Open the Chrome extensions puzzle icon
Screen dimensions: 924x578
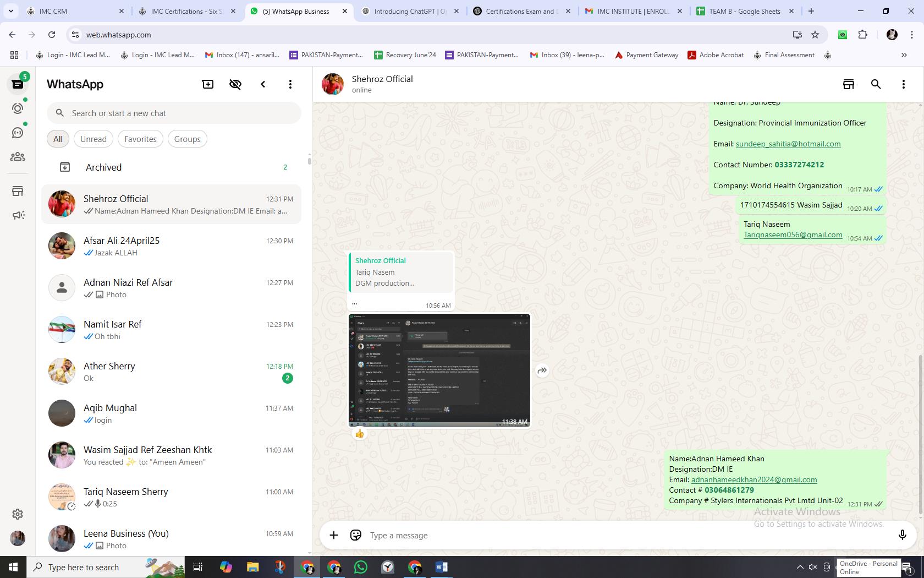click(x=862, y=35)
